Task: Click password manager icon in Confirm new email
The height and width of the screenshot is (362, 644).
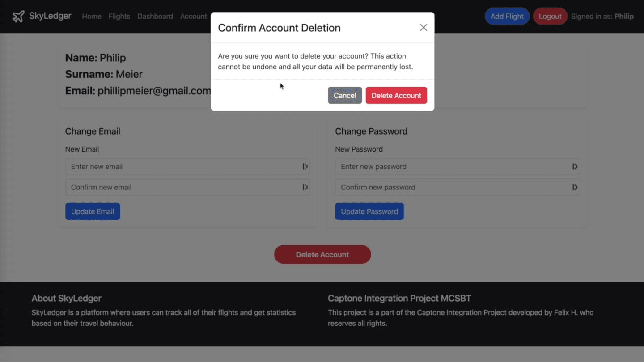Action: [305, 187]
